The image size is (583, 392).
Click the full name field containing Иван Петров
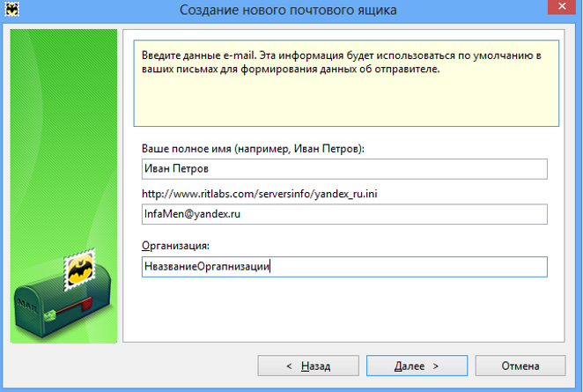tap(343, 169)
